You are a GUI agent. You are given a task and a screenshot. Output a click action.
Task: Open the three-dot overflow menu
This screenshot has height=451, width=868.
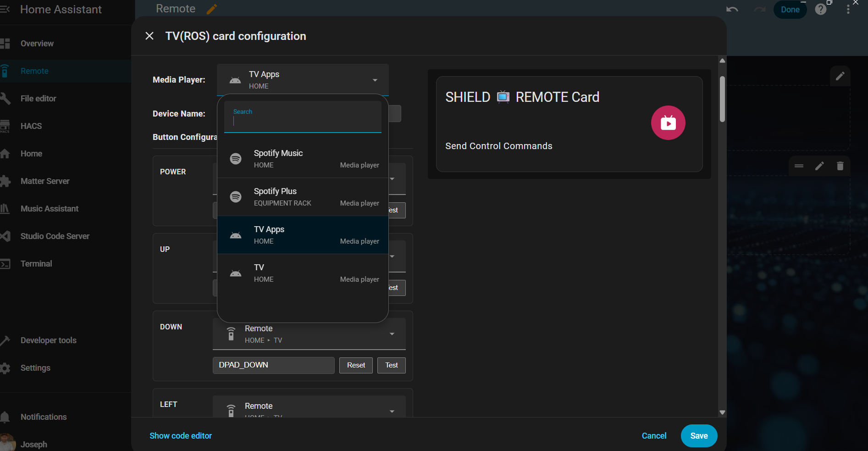[848, 10]
